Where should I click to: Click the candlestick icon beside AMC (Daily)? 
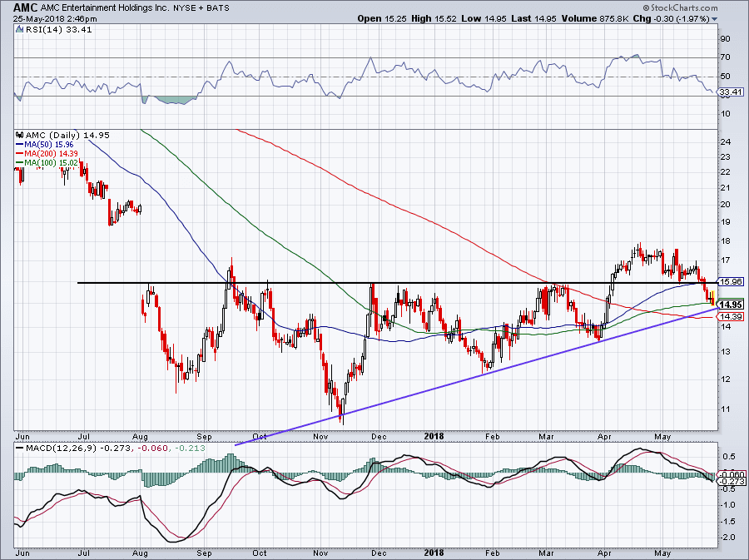(x=20, y=135)
